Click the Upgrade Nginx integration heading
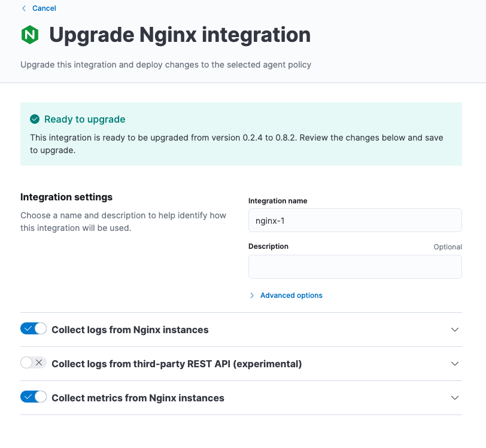486x448 pixels. (180, 35)
